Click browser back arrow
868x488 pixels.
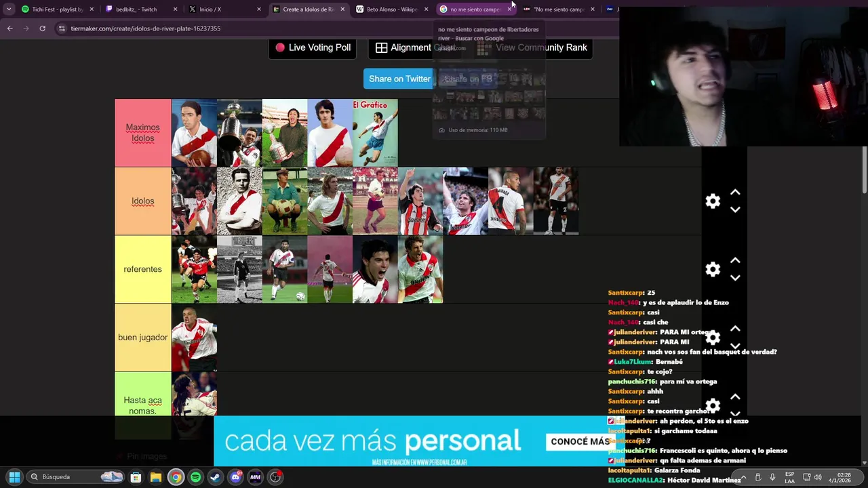(x=9, y=28)
